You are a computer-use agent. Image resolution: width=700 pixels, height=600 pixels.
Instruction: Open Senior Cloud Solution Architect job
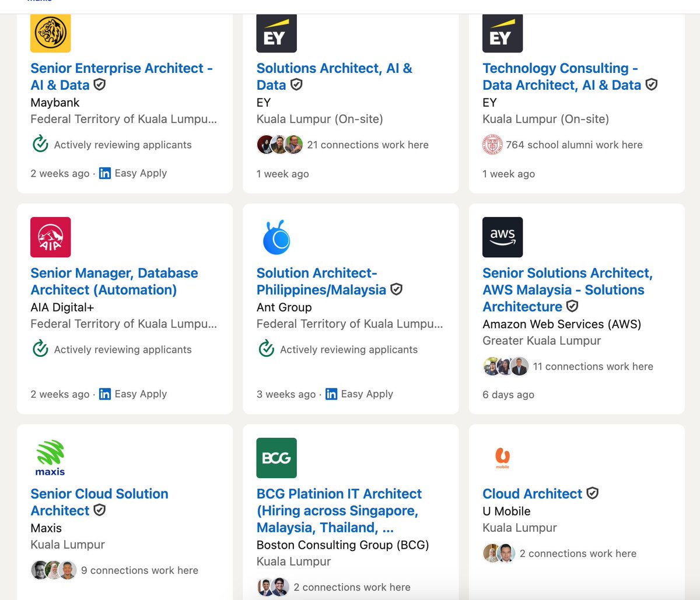tap(99, 502)
